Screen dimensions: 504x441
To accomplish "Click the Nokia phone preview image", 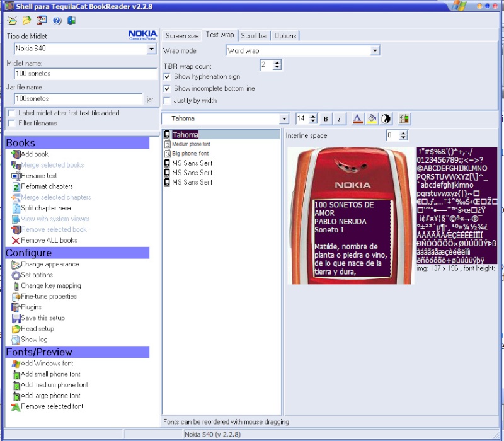I will click(350, 215).
